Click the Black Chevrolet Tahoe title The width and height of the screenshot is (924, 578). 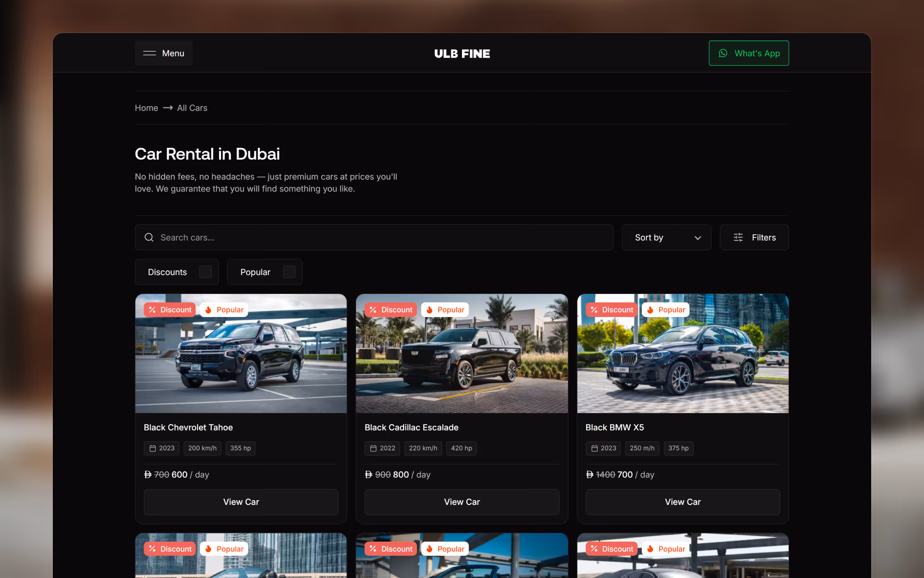(188, 427)
